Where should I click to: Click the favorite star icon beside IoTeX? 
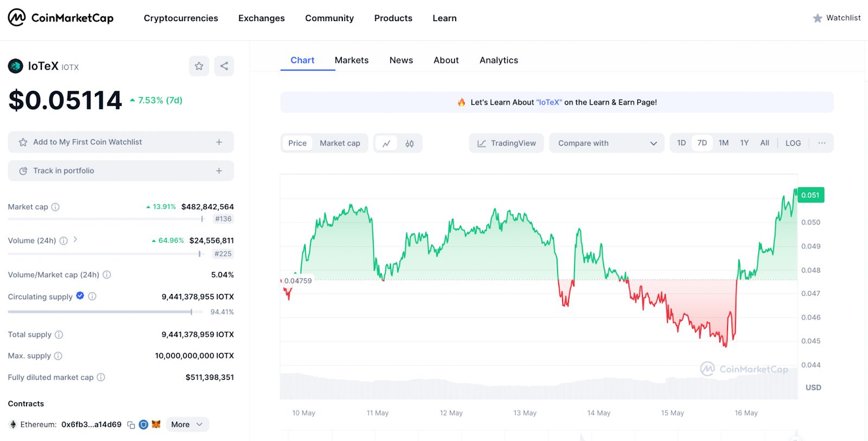click(x=199, y=66)
